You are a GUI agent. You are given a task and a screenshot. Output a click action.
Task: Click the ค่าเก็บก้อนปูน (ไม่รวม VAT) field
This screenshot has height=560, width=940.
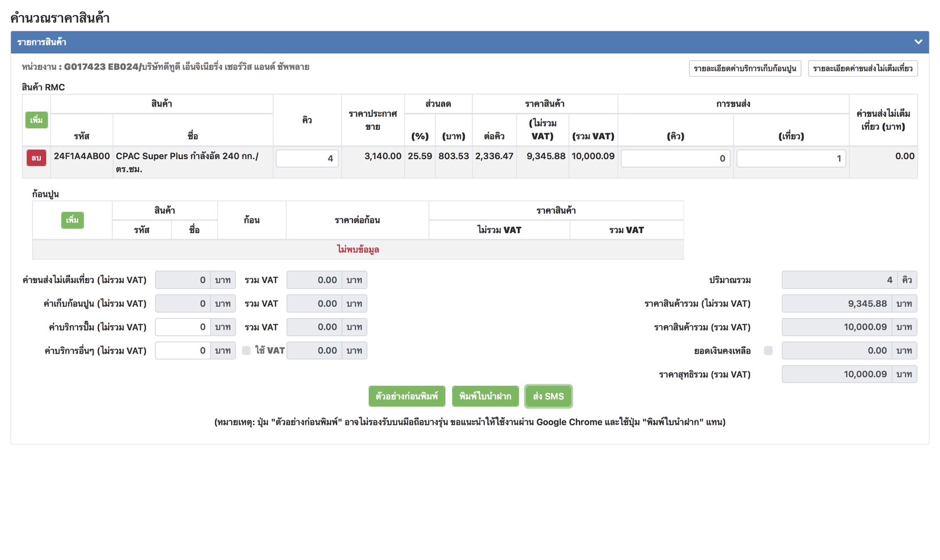(x=183, y=304)
